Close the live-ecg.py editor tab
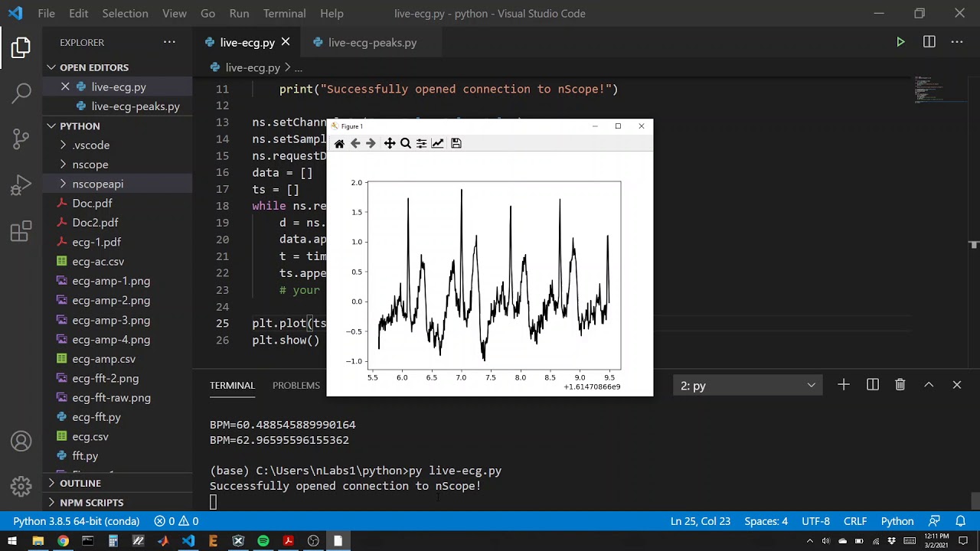Screen dimensions: 980x551 [x=286, y=42]
